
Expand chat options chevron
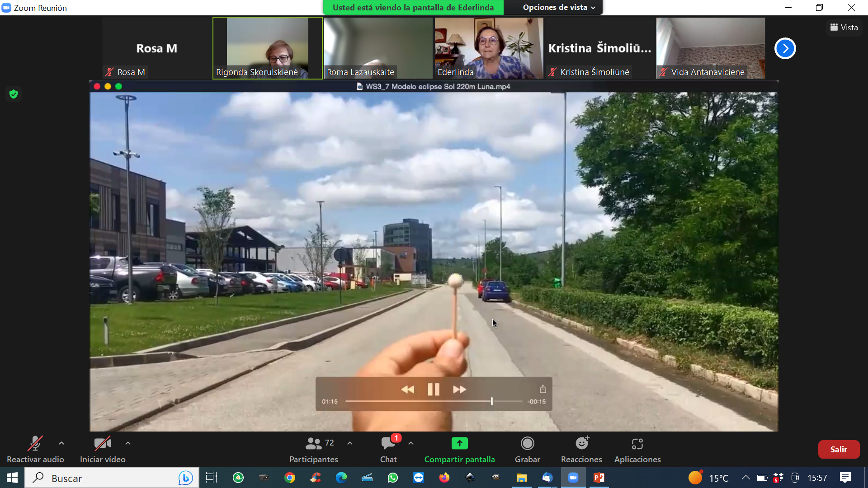tap(411, 443)
